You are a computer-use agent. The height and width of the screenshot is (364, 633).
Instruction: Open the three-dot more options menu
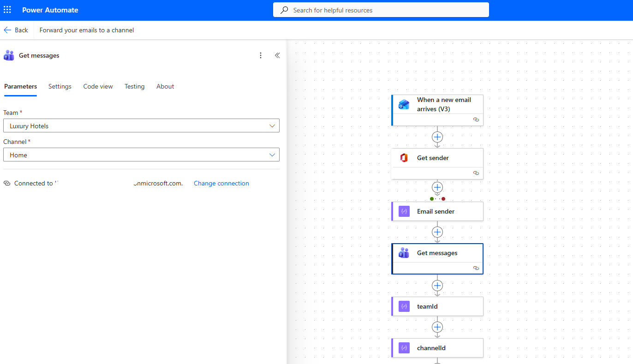[261, 55]
